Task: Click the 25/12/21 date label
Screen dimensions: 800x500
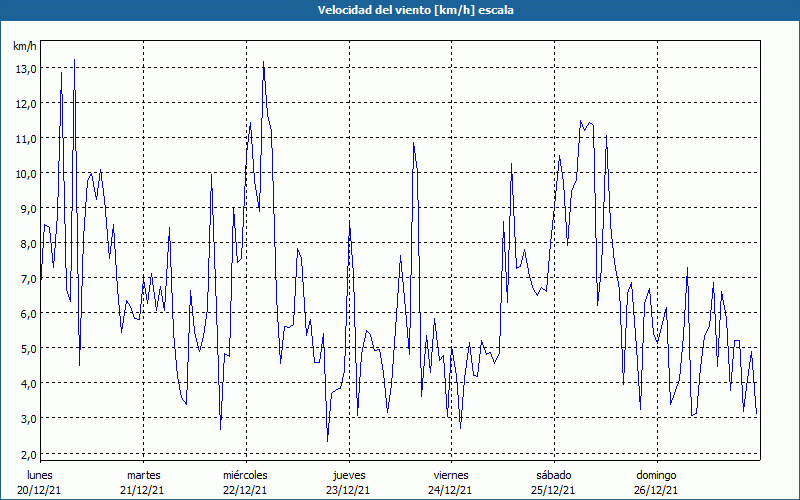Action: [x=553, y=490]
